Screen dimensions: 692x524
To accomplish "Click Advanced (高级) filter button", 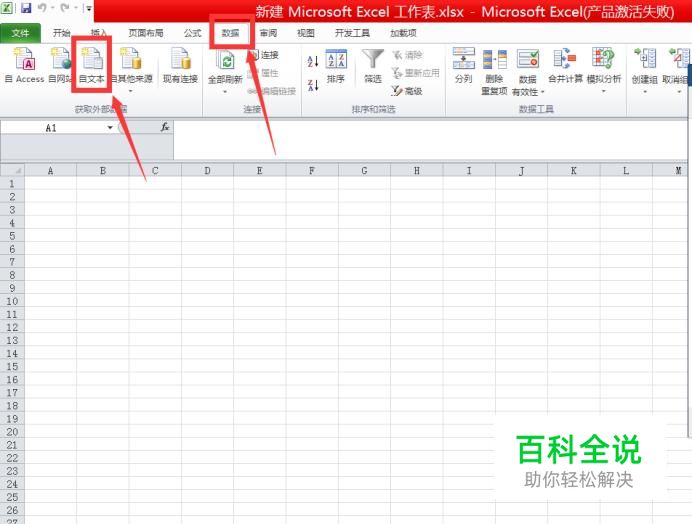I will coord(407,91).
